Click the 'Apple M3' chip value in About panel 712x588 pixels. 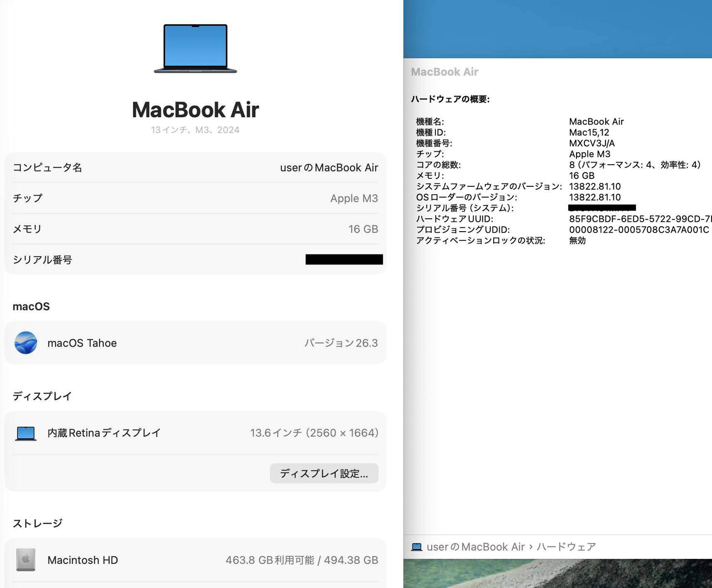354,198
